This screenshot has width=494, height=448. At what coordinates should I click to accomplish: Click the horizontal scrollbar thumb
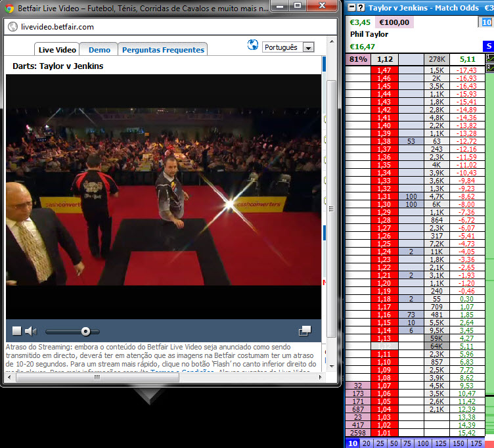[x=97, y=377]
